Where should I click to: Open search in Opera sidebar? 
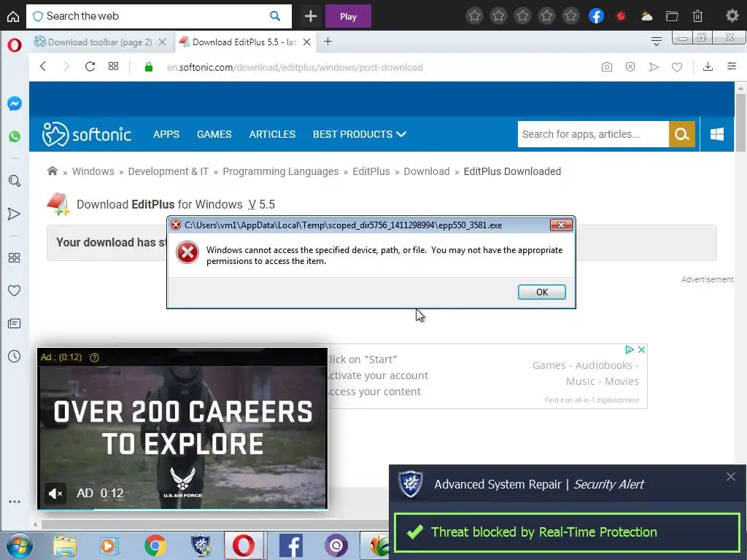point(15,181)
